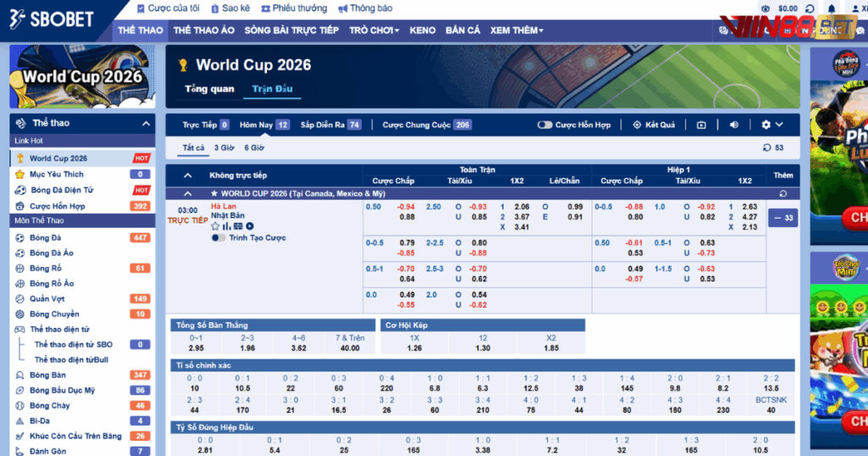Refresh the $0.00 account balance

810,8
